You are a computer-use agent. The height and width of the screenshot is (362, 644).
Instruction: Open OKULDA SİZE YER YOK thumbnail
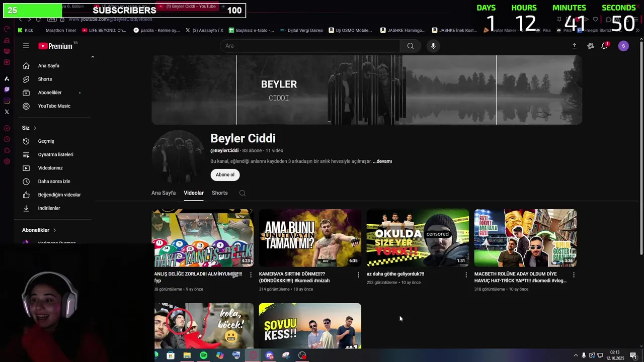(418, 238)
